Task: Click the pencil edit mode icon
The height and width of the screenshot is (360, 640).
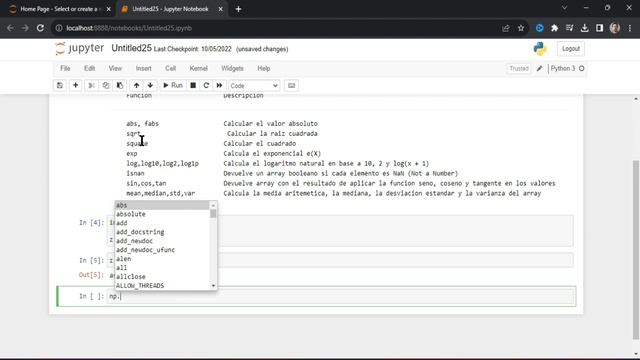Action: [x=540, y=69]
